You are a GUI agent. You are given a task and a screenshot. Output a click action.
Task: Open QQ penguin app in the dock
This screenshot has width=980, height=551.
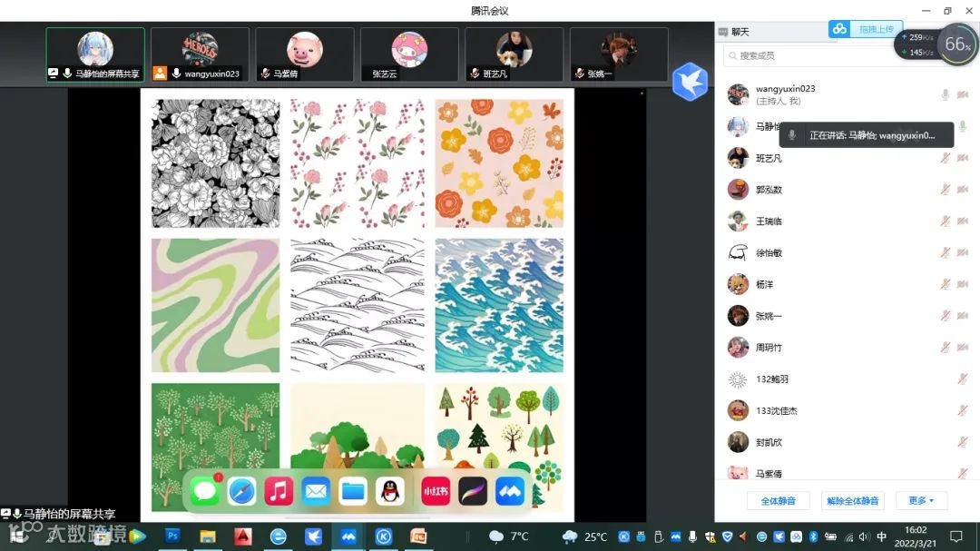click(390, 492)
